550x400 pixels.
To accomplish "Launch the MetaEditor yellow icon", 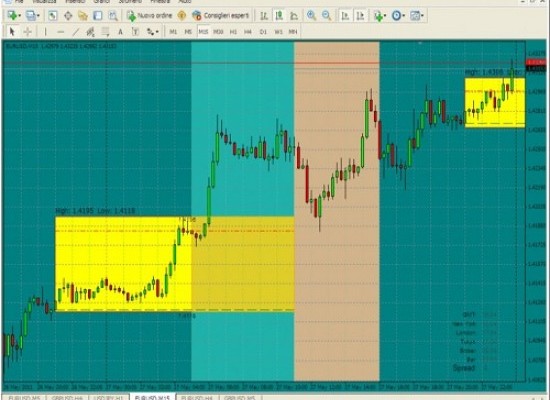I will (x=182, y=15).
